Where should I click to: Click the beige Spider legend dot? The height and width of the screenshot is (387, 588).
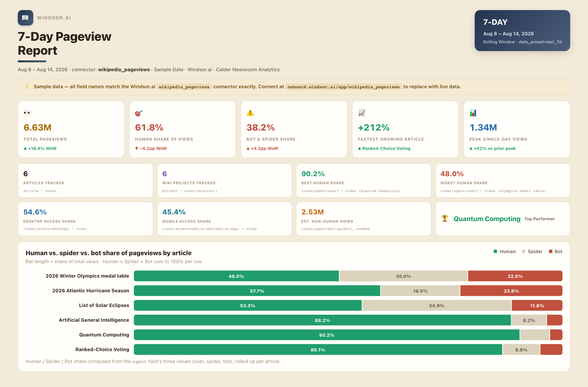(x=523, y=252)
